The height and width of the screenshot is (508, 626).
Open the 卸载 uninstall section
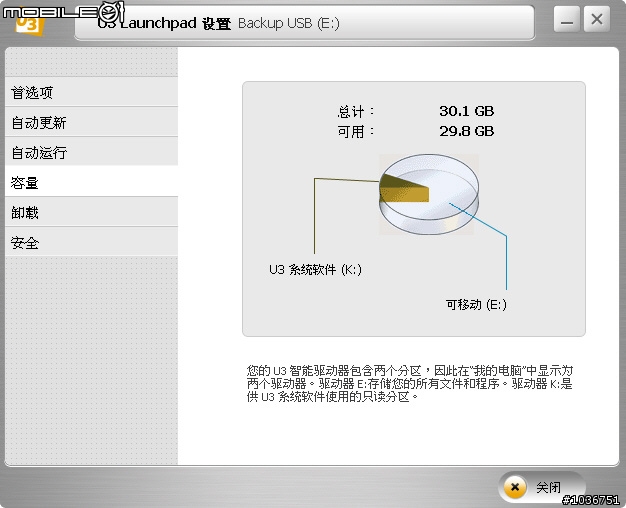91,212
